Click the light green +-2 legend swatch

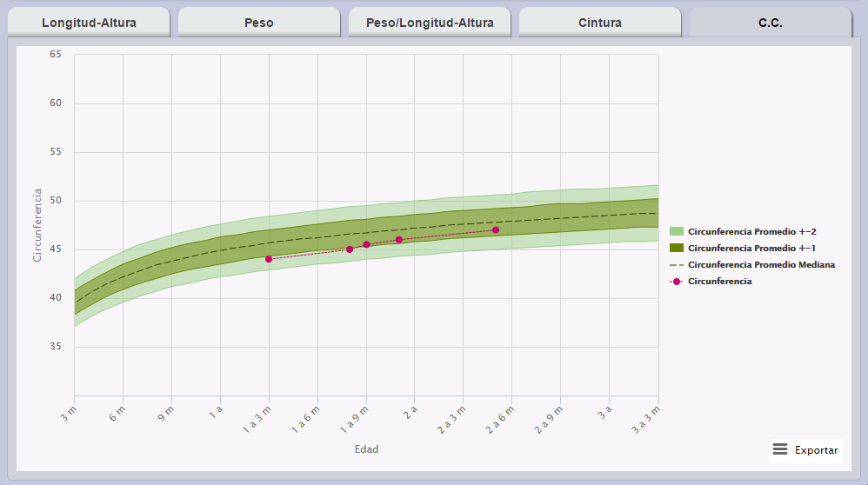click(677, 231)
